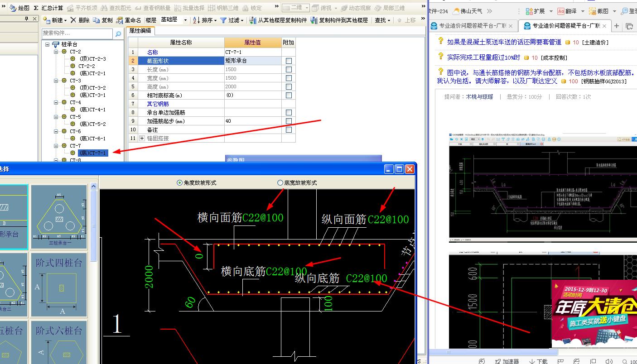Collapse the CT-7 tree node
The height and width of the screenshot is (364, 637).
click(x=56, y=146)
